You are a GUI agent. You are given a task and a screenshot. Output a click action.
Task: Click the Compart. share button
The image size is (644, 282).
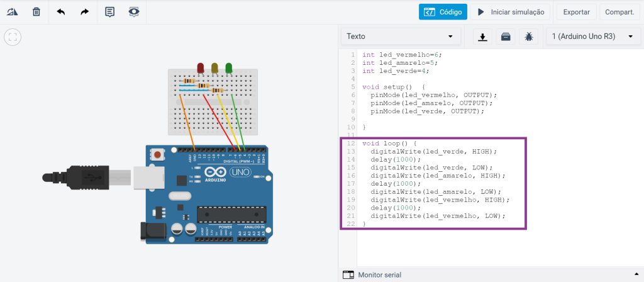[619, 12]
